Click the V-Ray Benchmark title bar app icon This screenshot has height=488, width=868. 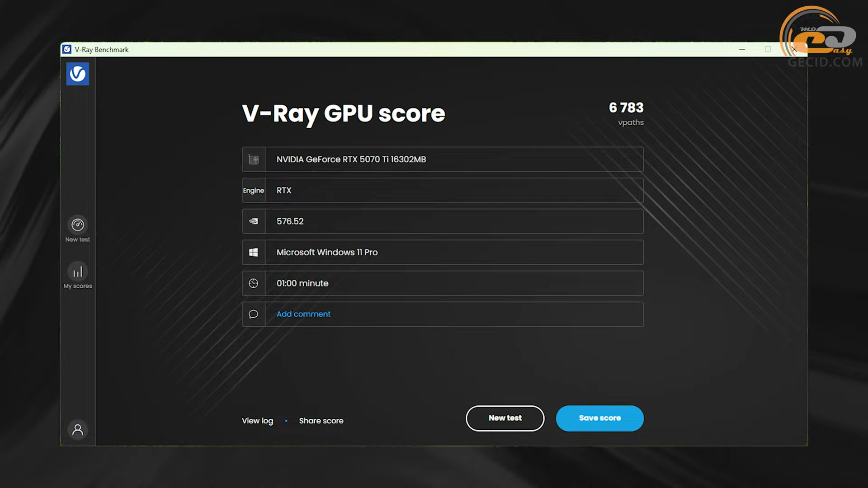pos(67,49)
